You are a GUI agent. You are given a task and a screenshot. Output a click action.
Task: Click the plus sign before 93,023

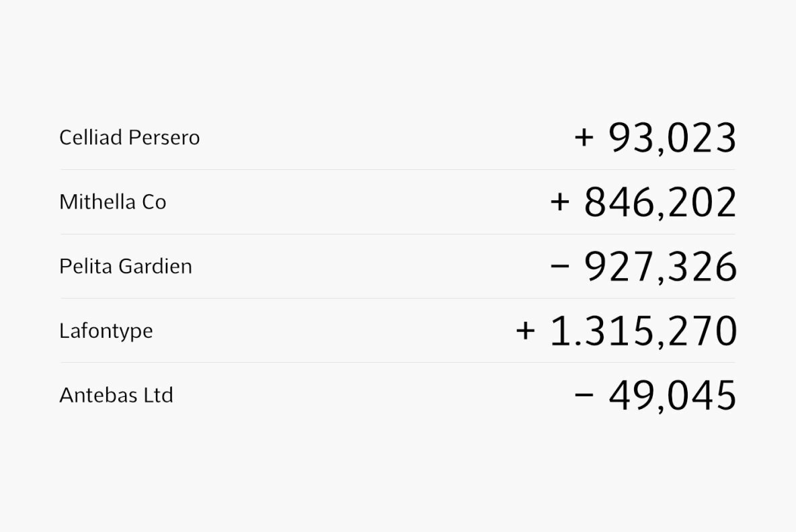pyautogui.click(x=584, y=138)
